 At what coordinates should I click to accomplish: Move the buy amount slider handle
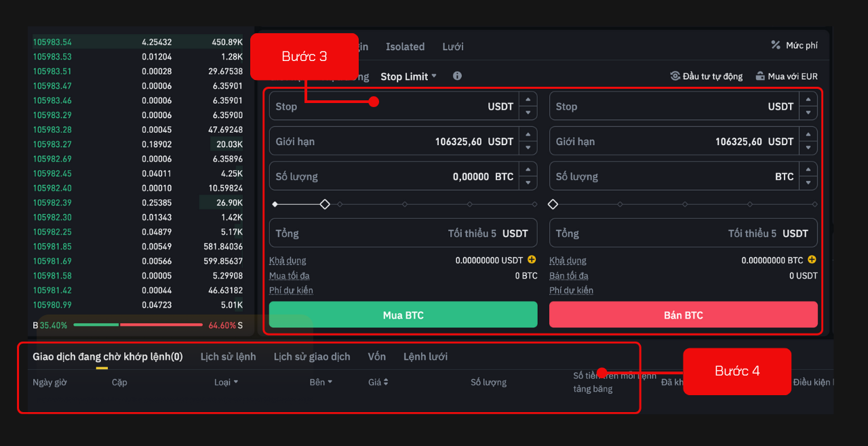pos(324,203)
